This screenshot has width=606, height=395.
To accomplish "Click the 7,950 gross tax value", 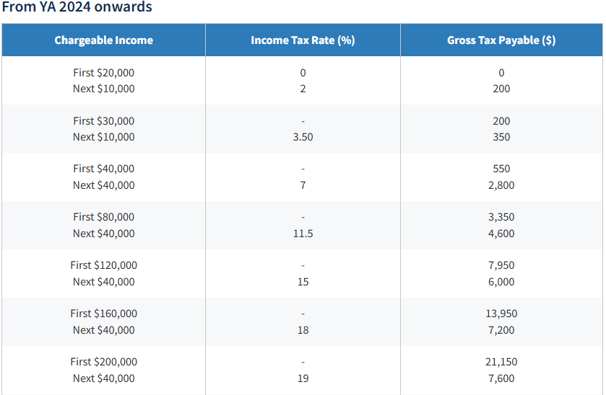I will 501,265.
